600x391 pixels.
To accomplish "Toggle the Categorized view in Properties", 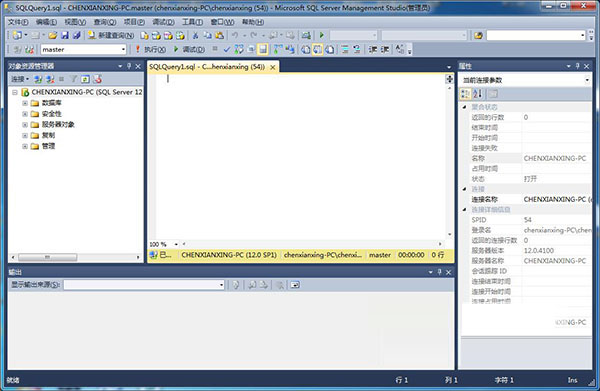I will coord(465,94).
